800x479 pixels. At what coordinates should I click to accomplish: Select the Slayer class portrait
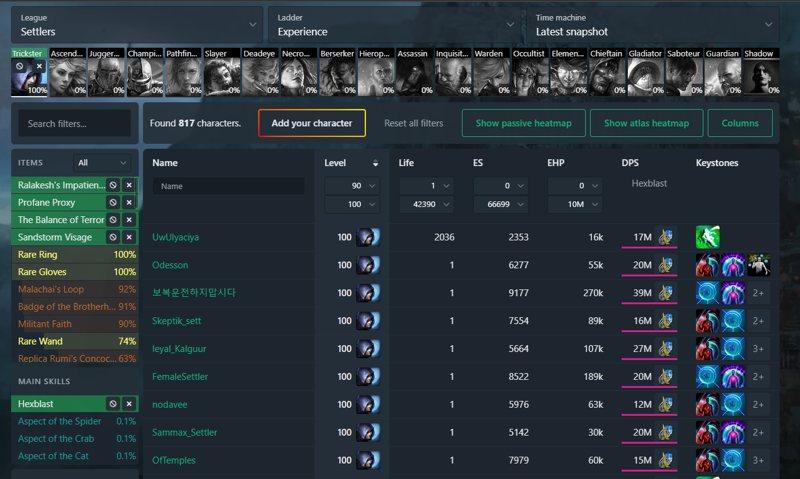pos(222,72)
